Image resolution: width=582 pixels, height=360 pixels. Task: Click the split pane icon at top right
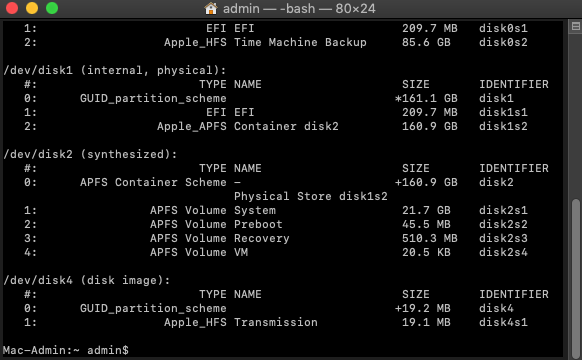click(x=576, y=26)
